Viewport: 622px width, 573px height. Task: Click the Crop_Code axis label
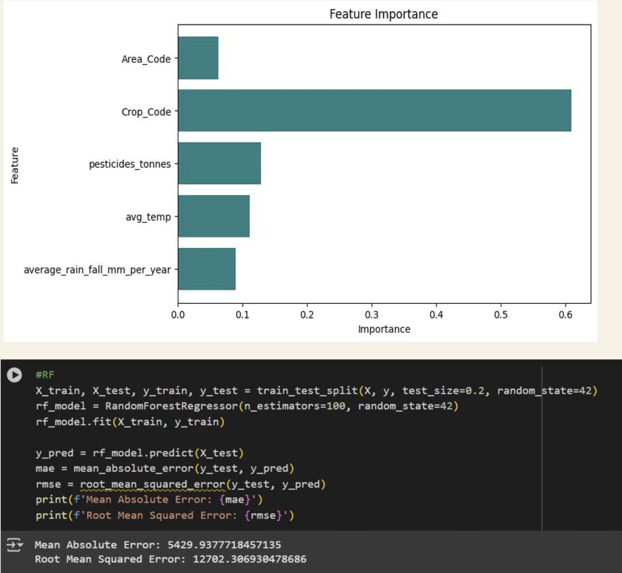(x=146, y=112)
